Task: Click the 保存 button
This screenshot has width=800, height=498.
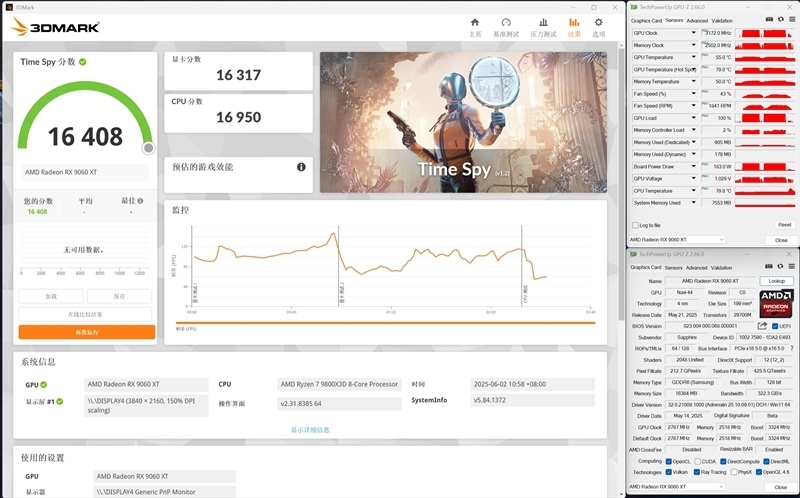Action: [119, 296]
